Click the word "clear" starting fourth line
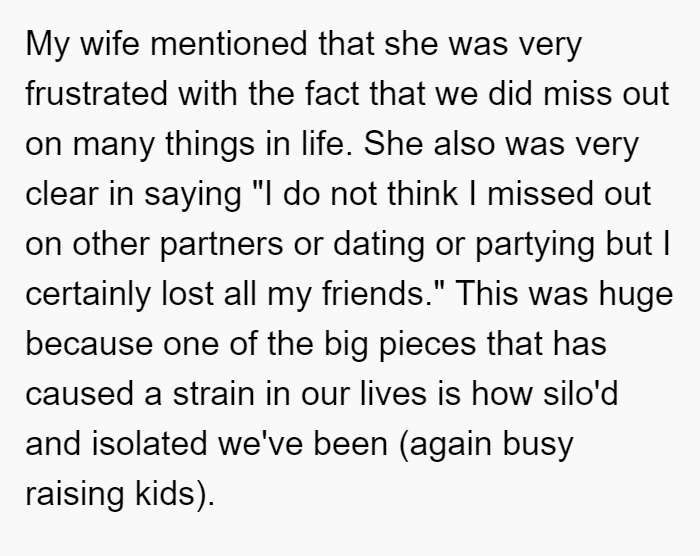Image resolution: width=700 pixels, height=556 pixels. (62, 194)
